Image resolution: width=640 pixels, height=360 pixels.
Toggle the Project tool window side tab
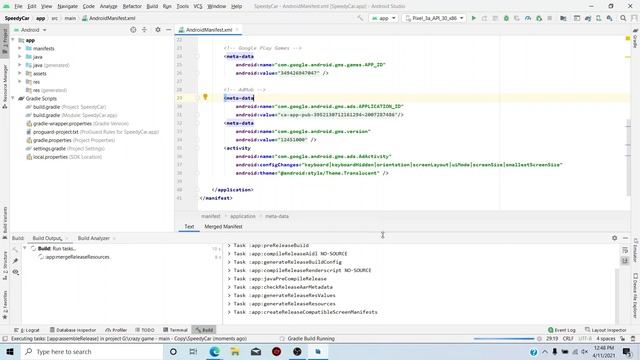(4, 41)
